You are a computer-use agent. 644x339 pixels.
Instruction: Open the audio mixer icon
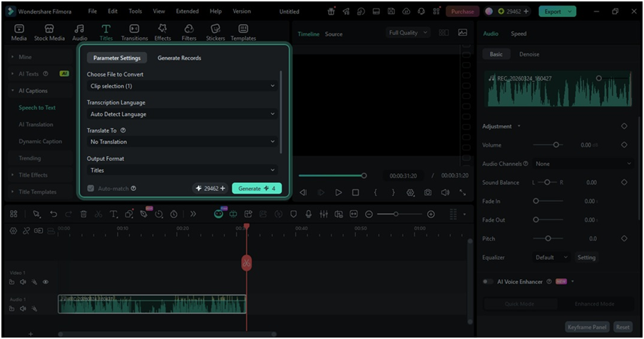point(324,214)
